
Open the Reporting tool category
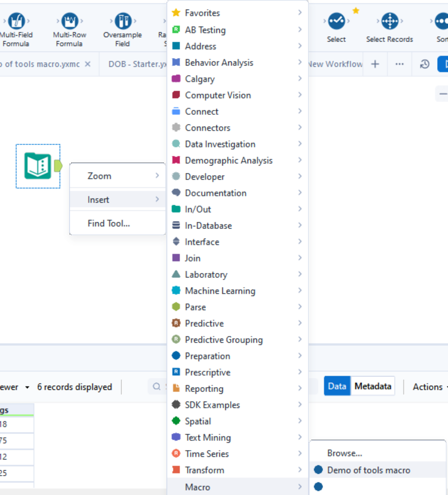tap(238, 389)
